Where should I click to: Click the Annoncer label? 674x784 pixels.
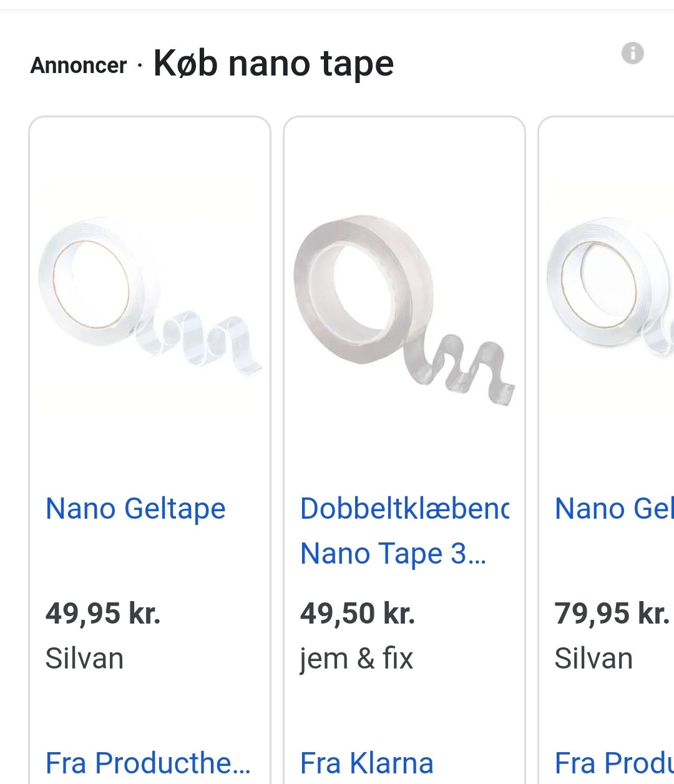79,66
